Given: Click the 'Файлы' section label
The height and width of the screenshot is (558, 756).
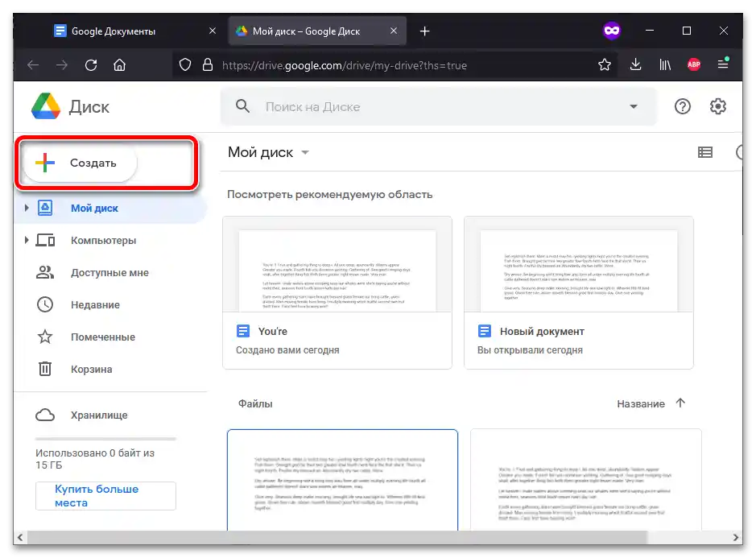Looking at the screenshot, I should point(255,403).
